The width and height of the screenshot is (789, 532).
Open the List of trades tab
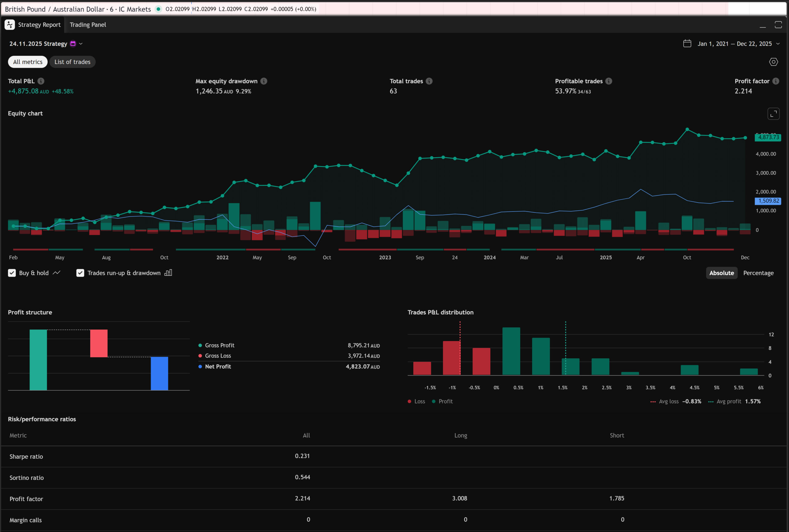[x=72, y=62]
